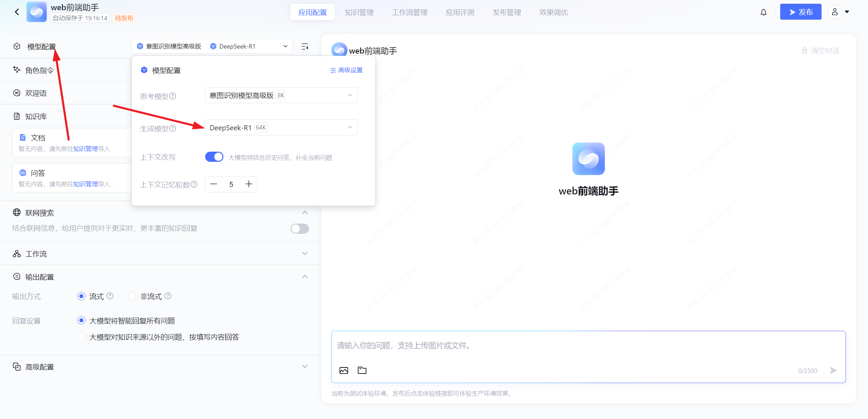Select 大模型对知识来源以外的问题 radio option
This screenshot has width=868, height=419.
pyautogui.click(x=81, y=337)
